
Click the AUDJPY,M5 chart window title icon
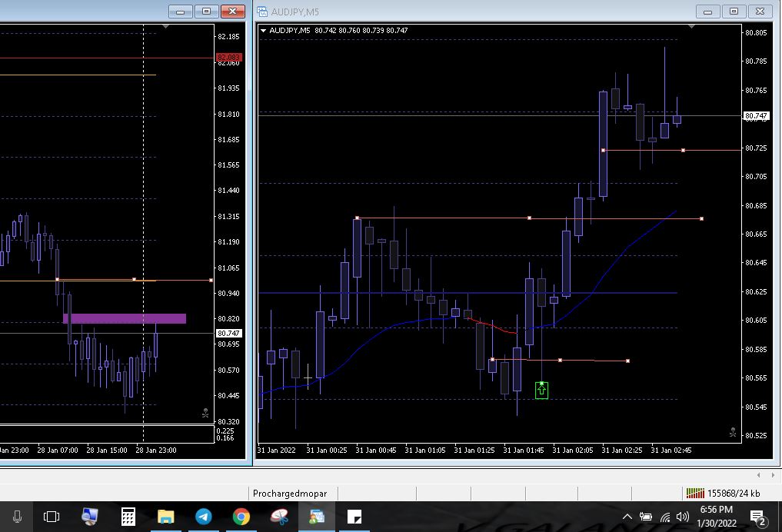pos(262,12)
